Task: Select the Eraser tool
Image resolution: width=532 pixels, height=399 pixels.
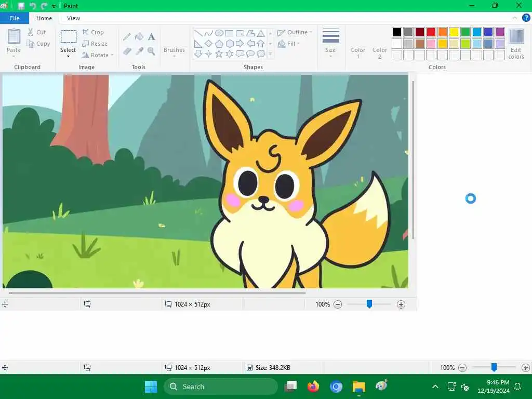Action: point(127,51)
